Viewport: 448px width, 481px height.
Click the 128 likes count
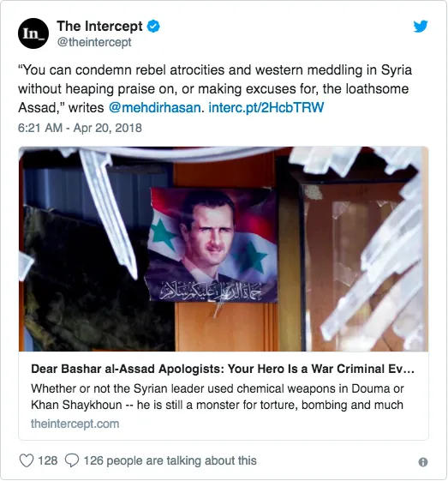pyautogui.click(x=47, y=460)
